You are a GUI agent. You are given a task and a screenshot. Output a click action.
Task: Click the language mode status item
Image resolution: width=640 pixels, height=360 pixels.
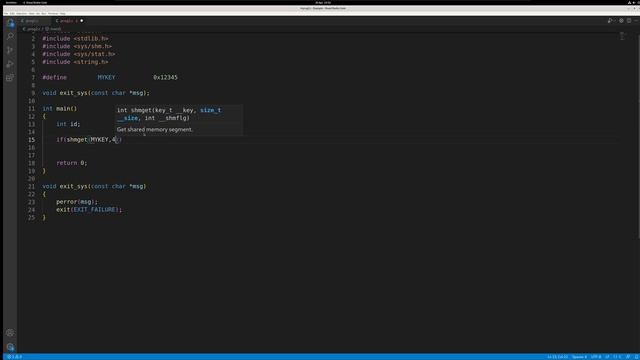617,357
